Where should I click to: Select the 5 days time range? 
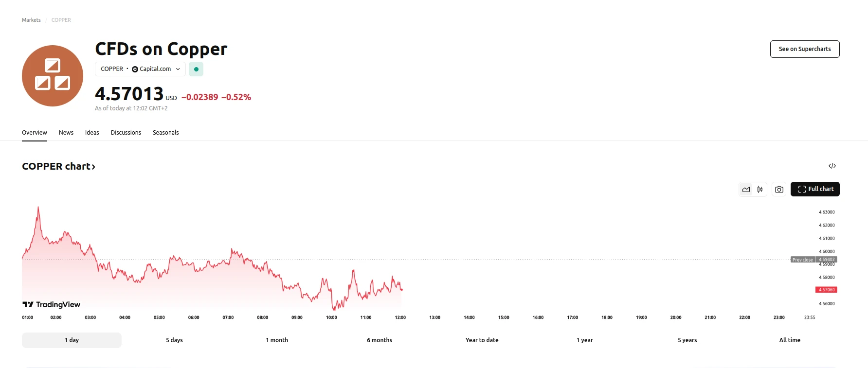pyautogui.click(x=174, y=340)
